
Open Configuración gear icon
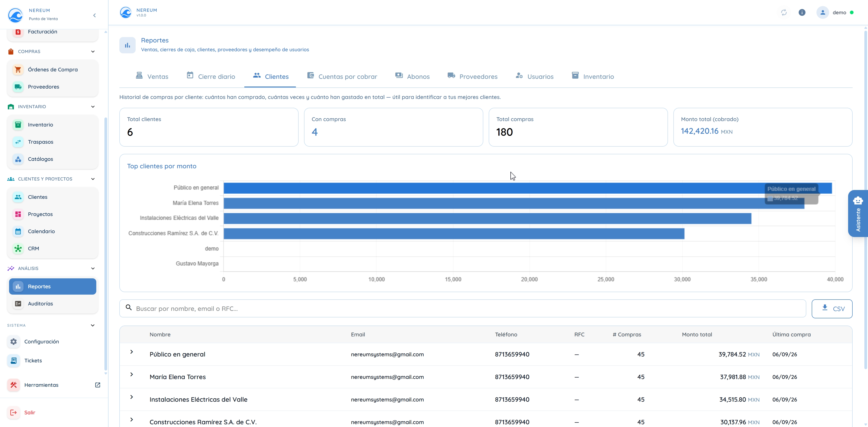tap(14, 341)
